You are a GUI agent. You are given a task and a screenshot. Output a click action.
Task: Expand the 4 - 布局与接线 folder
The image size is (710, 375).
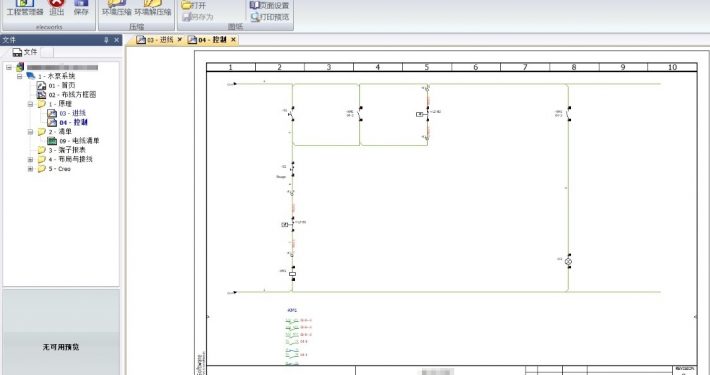[x=30, y=159]
